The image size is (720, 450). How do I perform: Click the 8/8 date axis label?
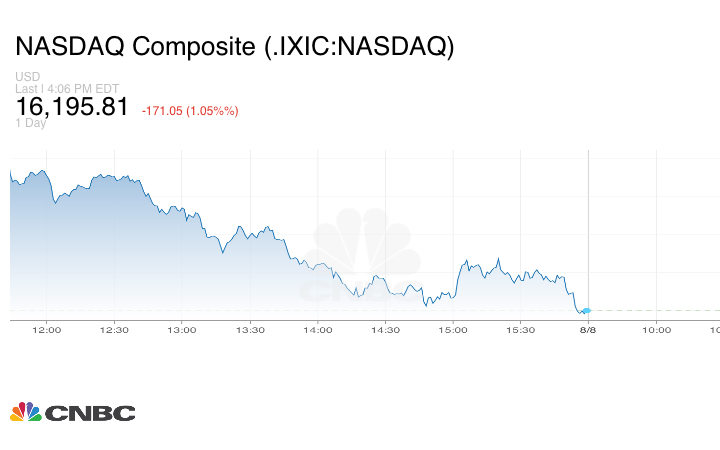pyautogui.click(x=588, y=330)
